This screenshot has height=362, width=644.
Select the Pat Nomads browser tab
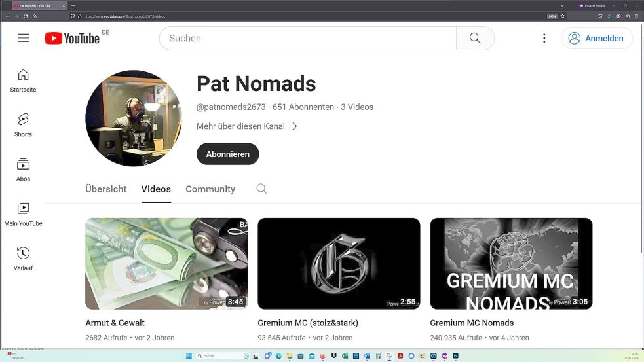coord(39,6)
